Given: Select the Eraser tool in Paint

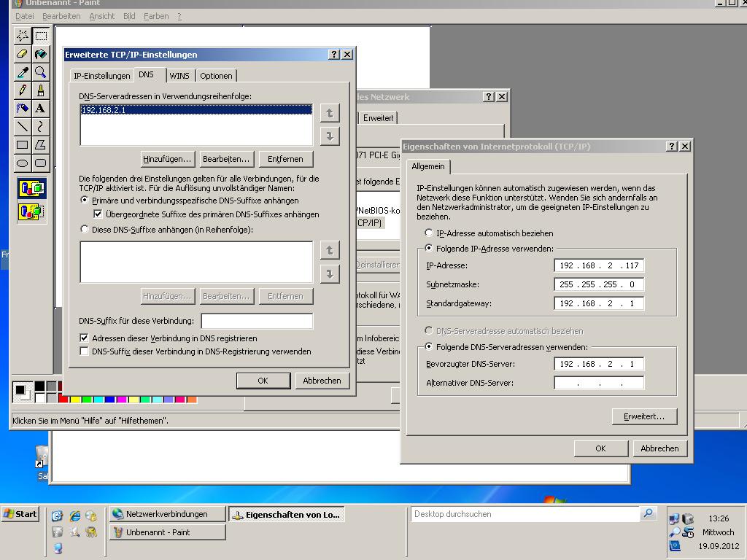Looking at the screenshot, I should click(x=22, y=53).
